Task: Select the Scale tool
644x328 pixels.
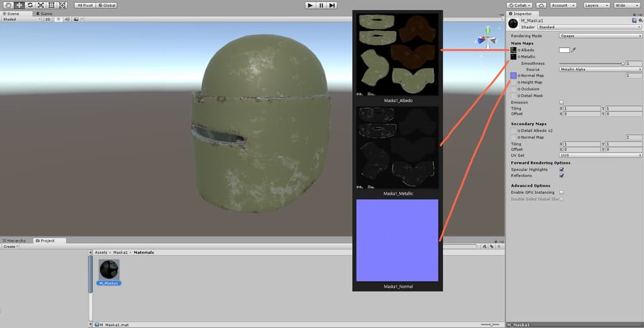Action: click(x=41, y=5)
